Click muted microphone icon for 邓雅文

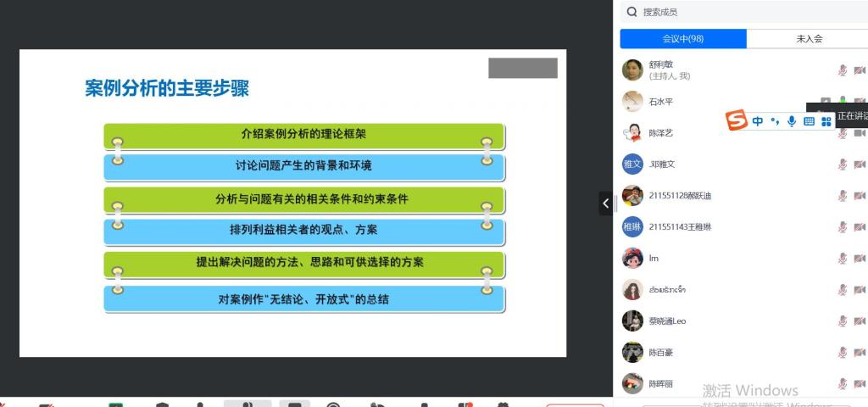(x=843, y=164)
